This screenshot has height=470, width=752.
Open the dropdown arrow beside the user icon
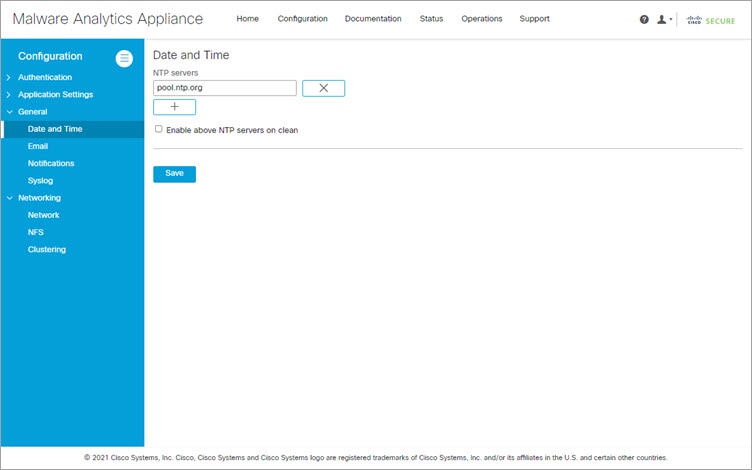670,20
